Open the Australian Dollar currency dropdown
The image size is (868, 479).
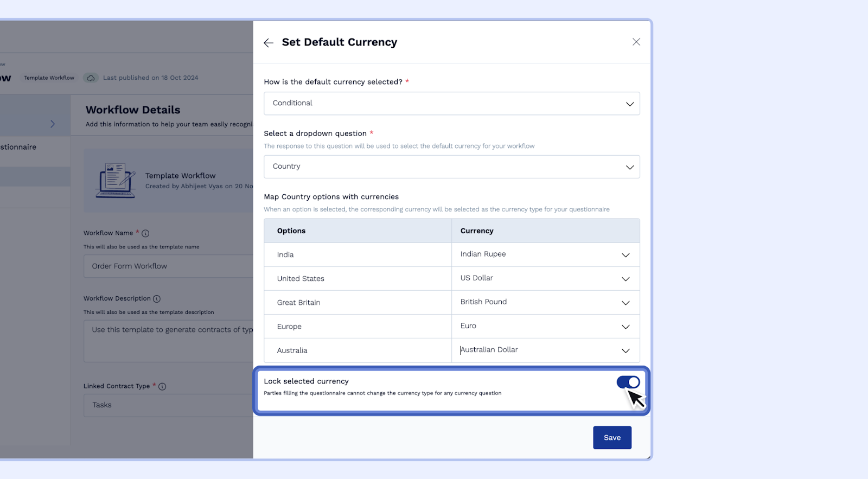(545, 350)
